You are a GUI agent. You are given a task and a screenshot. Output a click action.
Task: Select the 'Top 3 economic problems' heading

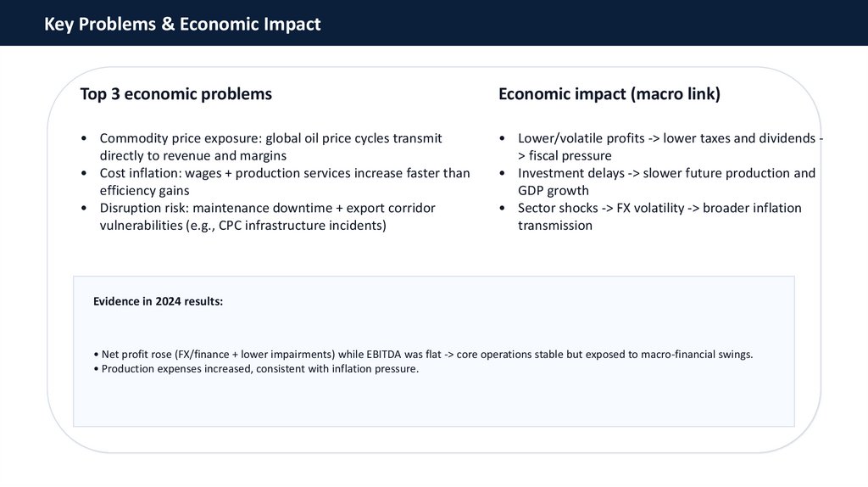176,94
